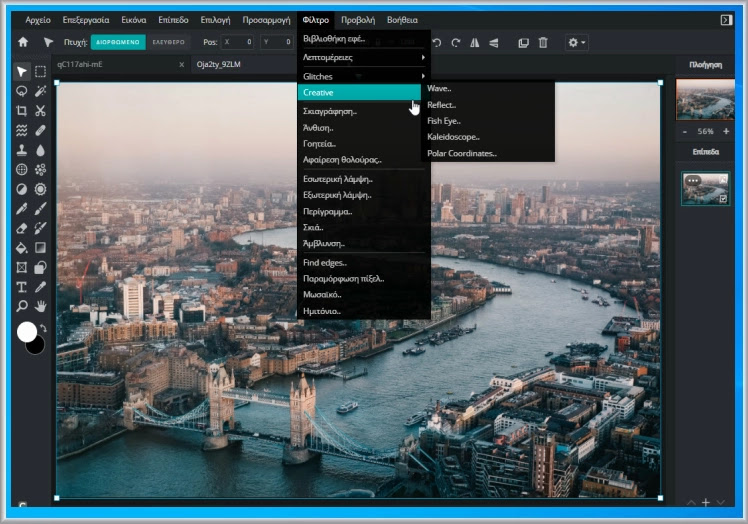
Task: Click the flip horizontal icon
Action: click(x=475, y=43)
